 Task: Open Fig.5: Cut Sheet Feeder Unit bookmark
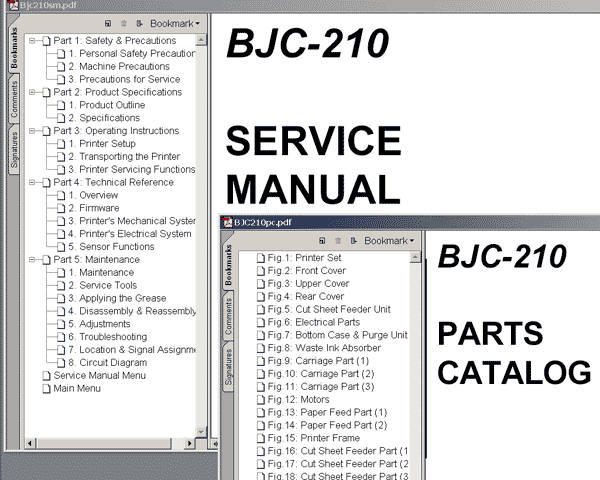pyautogui.click(x=329, y=309)
